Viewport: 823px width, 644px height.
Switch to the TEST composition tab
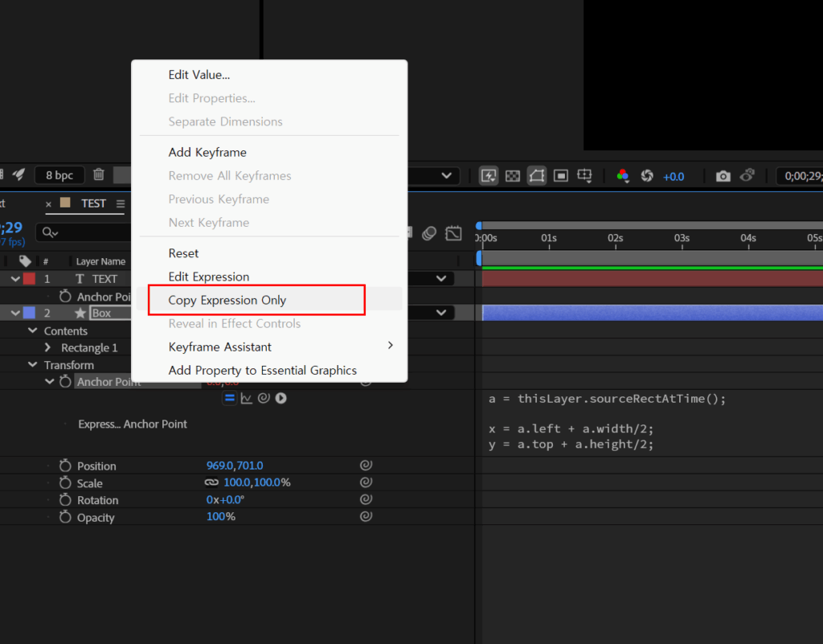(x=93, y=203)
